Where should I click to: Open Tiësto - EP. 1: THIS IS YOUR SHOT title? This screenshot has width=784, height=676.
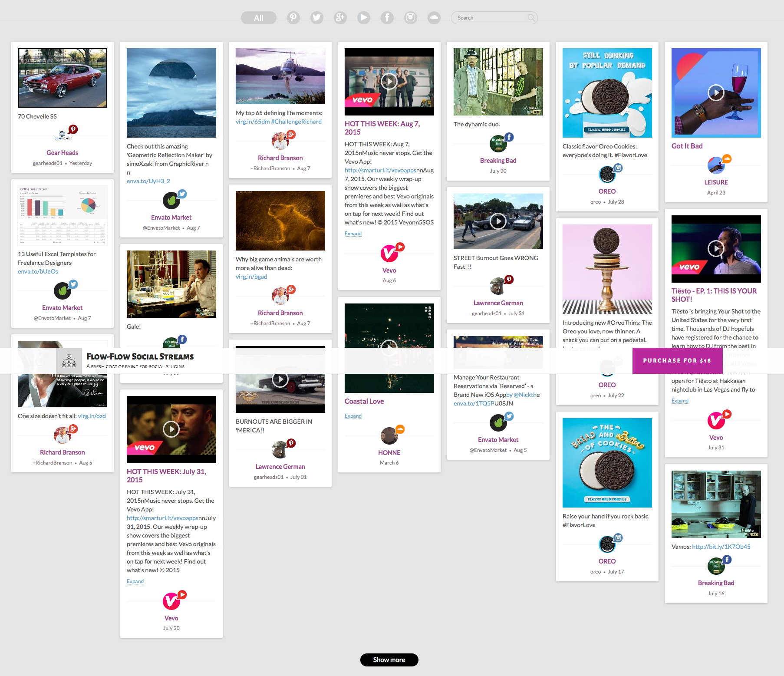point(714,295)
